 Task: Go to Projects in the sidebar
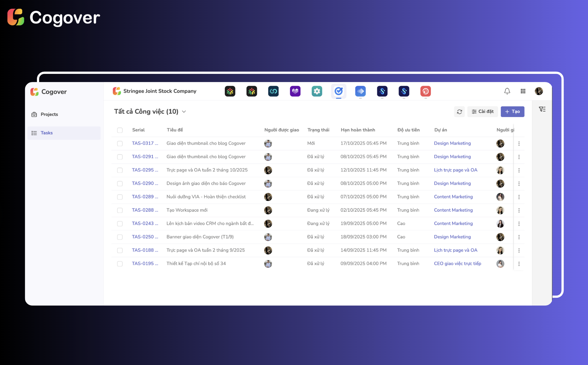pyautogui.click(x=49, y=115)
